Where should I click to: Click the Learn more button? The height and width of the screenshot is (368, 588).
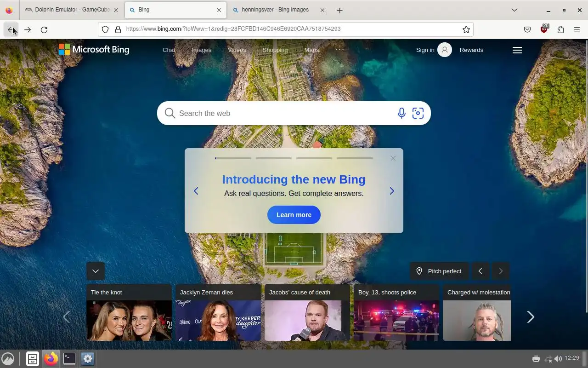294,215
